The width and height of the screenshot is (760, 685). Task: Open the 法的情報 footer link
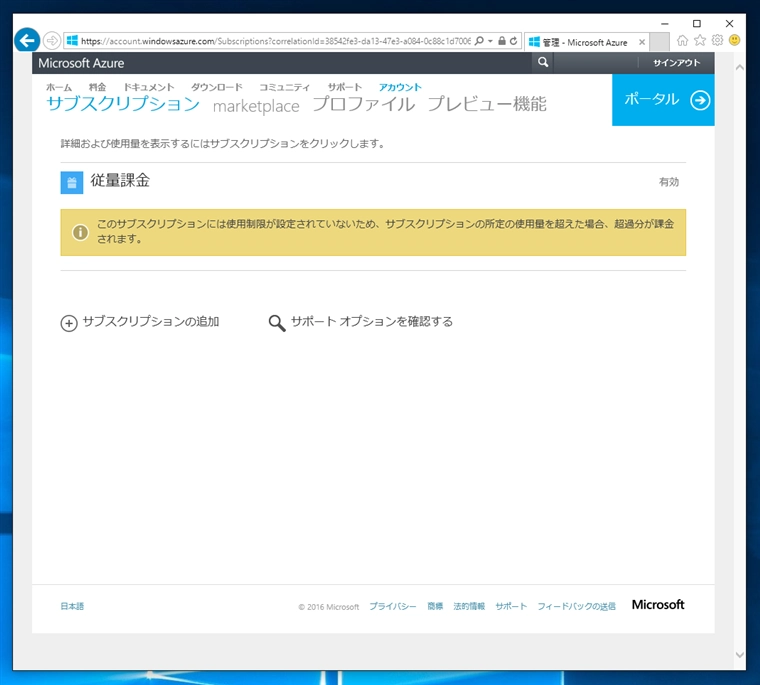coord(469,606)
